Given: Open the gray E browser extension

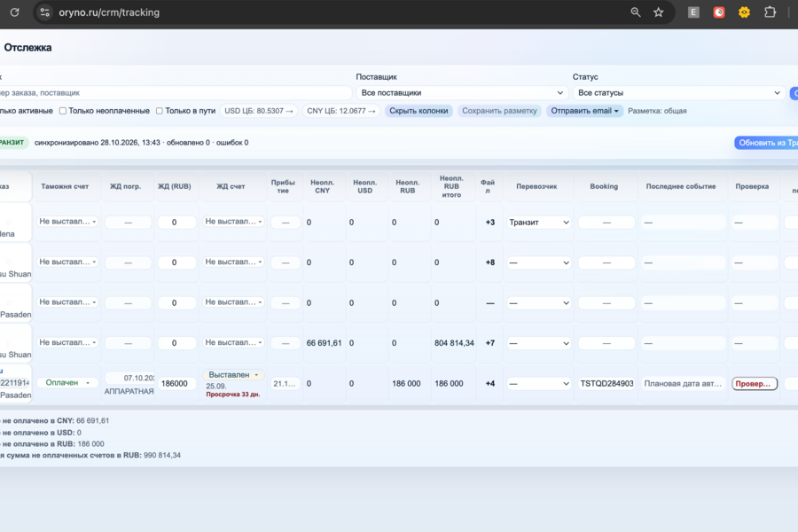Looking at the screenshot, I should [x=693, y=12].
